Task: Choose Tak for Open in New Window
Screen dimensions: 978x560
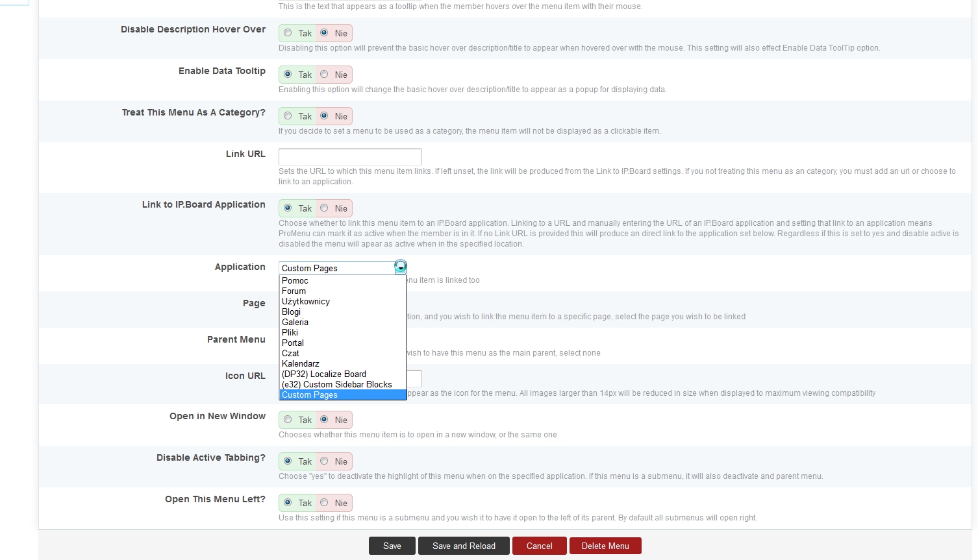Action: [288, 420]
